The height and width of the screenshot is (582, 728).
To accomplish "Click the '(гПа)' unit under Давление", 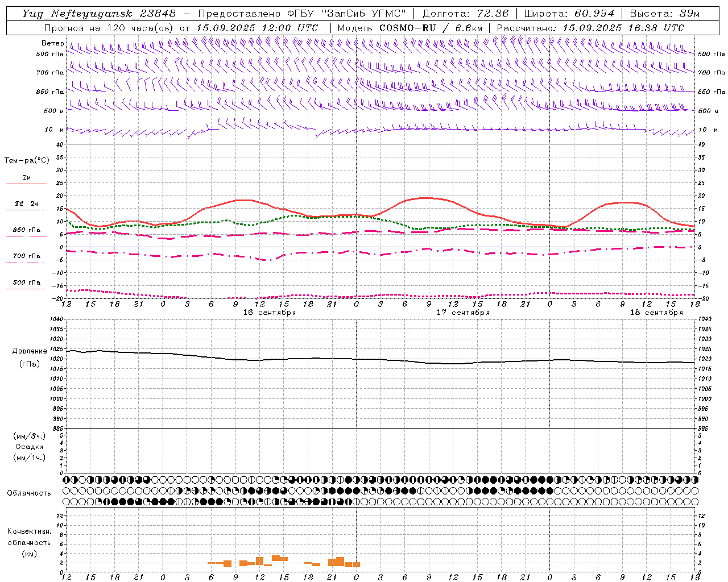I will click(x=30, y=364).
